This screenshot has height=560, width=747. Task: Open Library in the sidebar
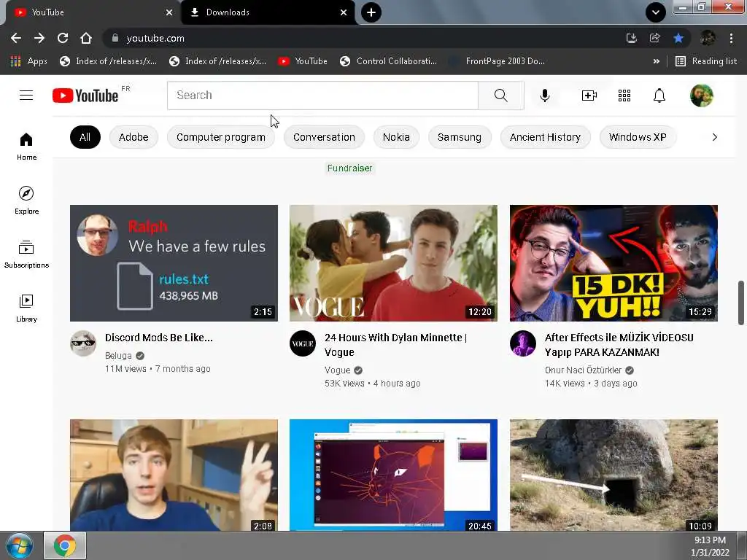point(26,308)
